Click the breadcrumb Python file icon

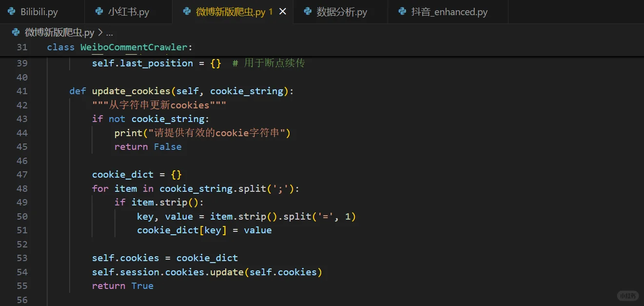(15, 33)
